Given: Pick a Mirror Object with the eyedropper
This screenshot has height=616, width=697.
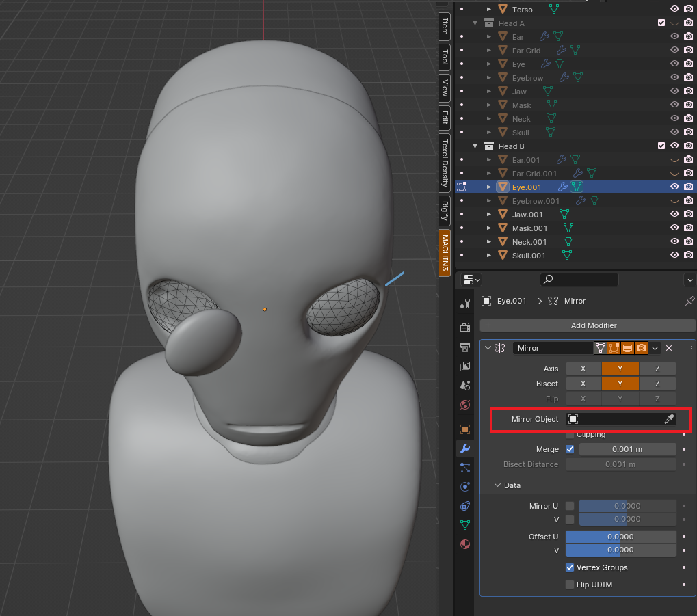Looking at the screenshot, I should [x=669, y=419].
